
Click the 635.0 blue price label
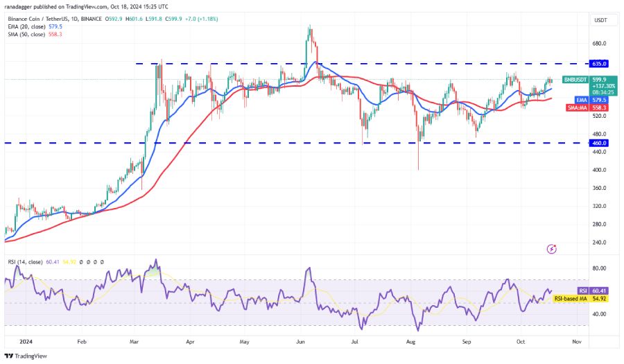click(x=599, y=64)
